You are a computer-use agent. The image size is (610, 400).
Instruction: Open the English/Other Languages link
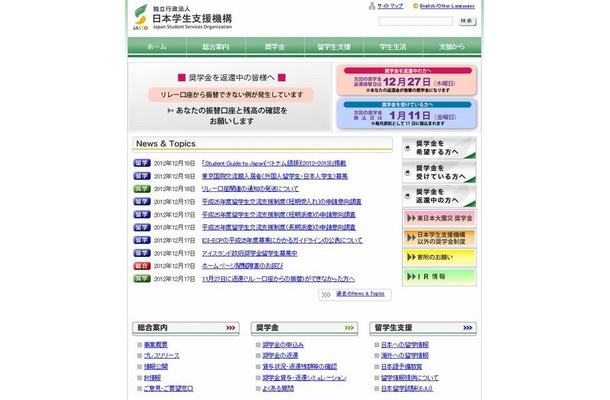(x=447, y=6)
